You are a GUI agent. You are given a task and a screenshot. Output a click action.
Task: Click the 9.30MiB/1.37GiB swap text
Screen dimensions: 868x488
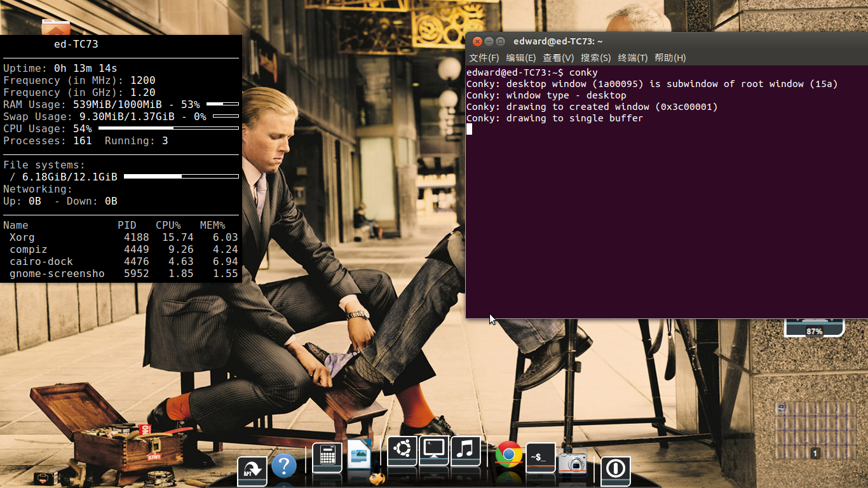[x=127, y=117]
